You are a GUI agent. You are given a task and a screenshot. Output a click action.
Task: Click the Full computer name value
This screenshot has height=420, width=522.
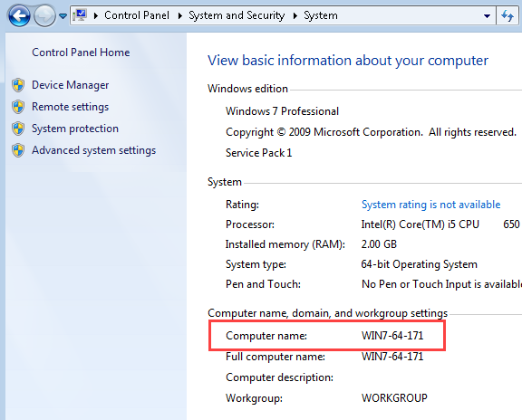[392, 357]
